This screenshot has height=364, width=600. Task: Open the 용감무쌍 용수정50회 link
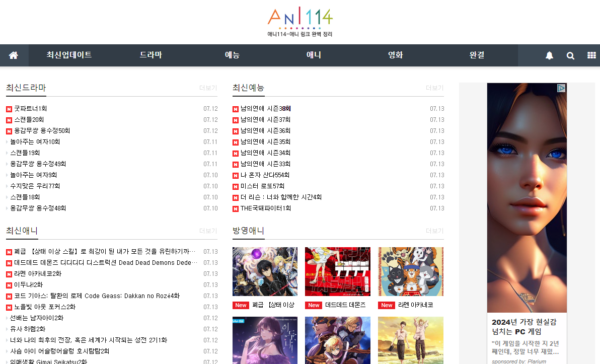pos(42,131)
